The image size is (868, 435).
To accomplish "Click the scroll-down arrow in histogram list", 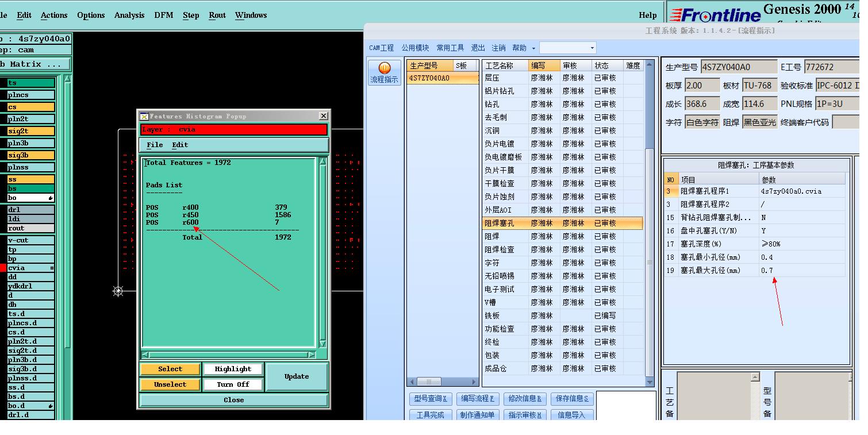I will (323, 344).
